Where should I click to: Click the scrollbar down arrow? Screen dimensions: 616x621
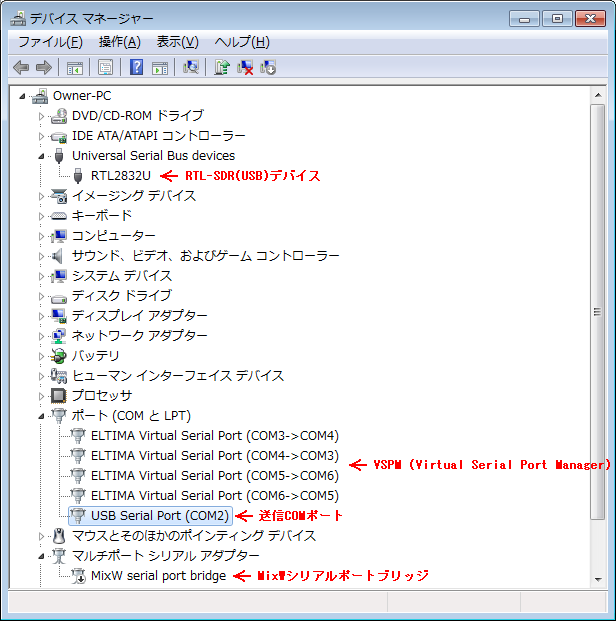click(598, 579)
